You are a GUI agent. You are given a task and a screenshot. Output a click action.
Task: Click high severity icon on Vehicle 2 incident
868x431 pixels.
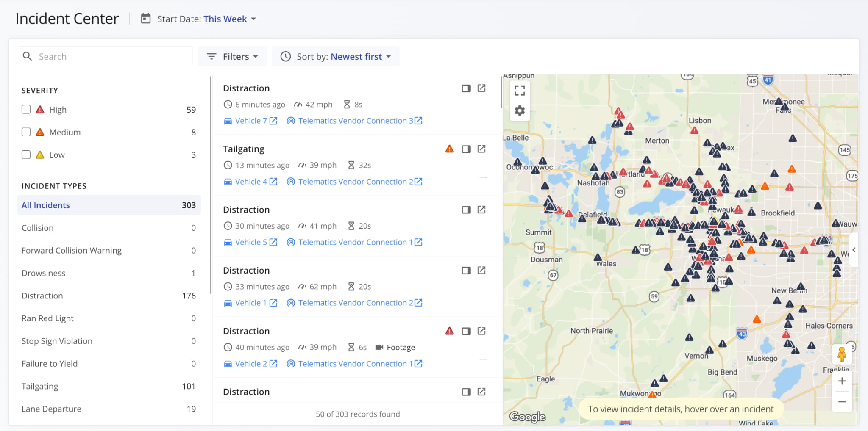(450, 331)
